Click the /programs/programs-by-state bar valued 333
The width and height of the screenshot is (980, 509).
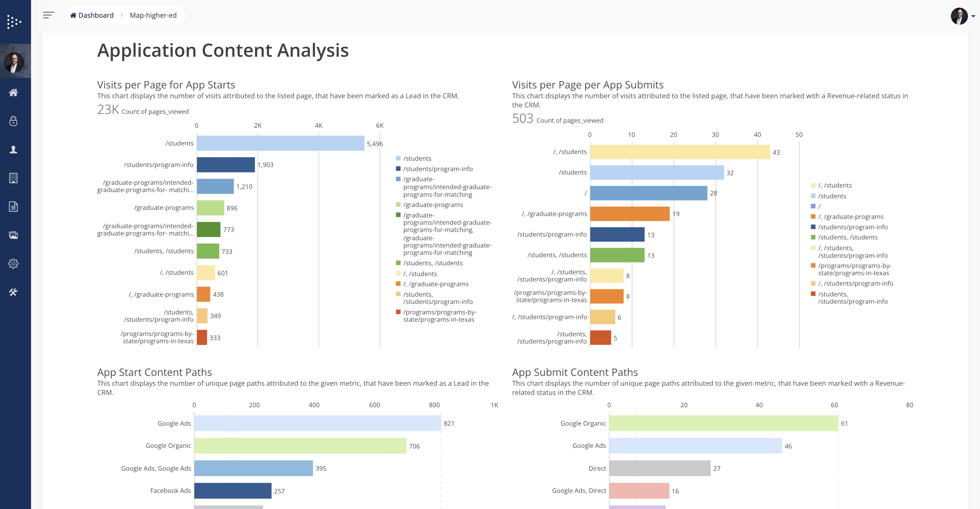202,337
